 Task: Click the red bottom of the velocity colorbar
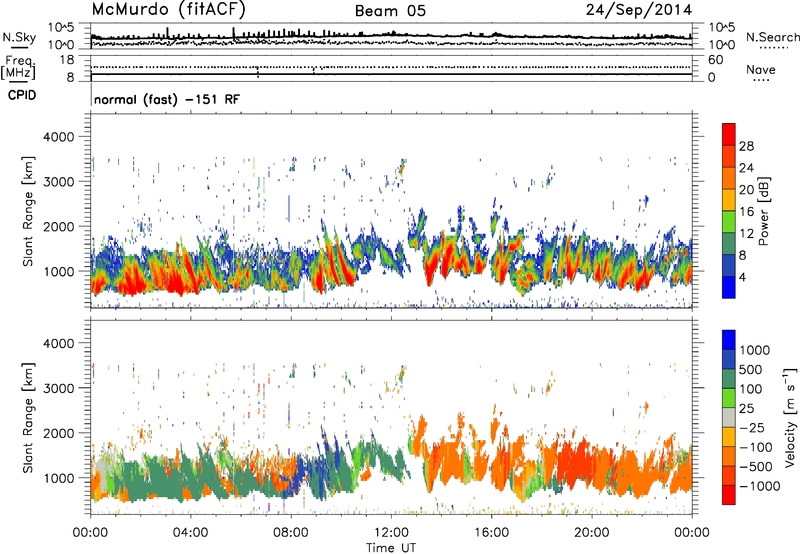coord(729,495)
